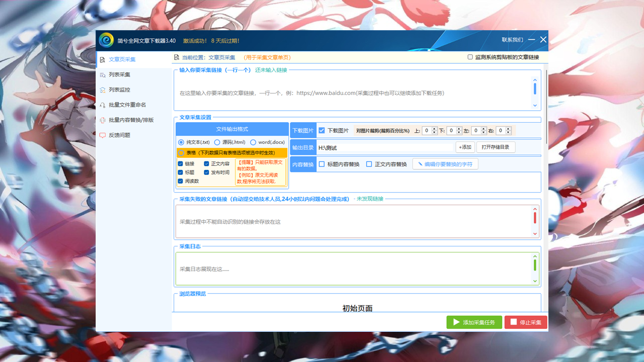Click the link box scrollbar down arrow
The height and width of the screenshot is (362, 644).
(535, 106)
